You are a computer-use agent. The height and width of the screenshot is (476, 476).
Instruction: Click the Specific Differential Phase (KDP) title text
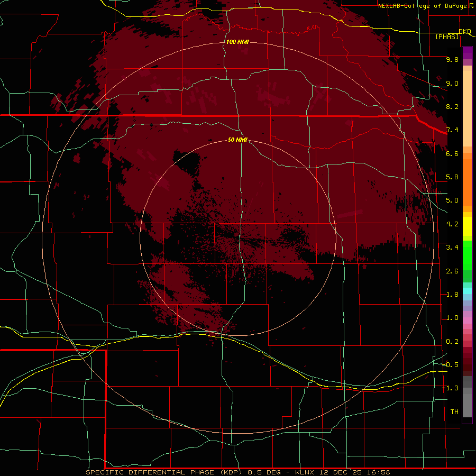(x=163, y=472)
